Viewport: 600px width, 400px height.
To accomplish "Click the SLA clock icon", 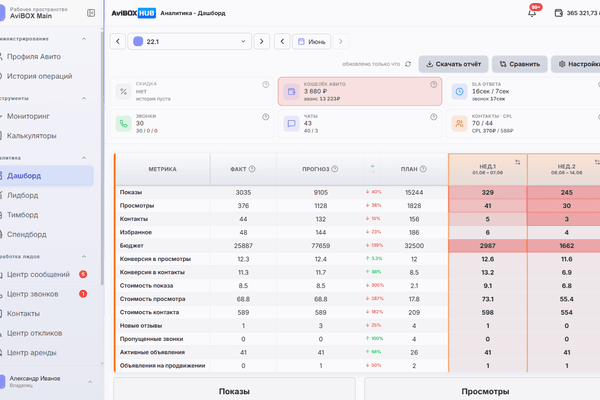I will pyautogui.click(x=460, y=91).
